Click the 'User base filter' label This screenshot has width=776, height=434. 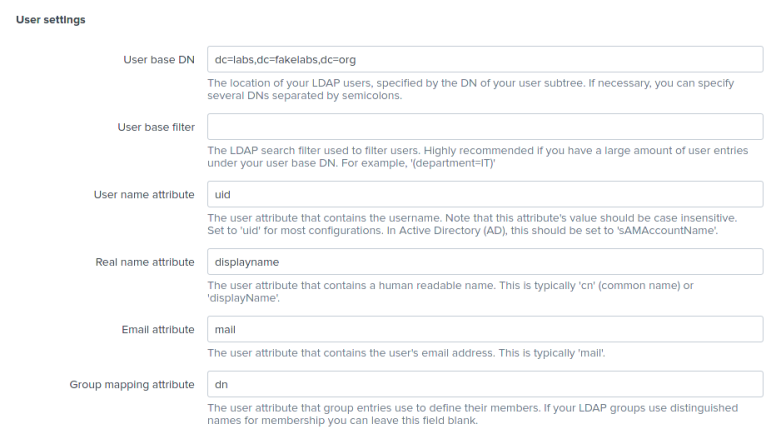pos(155,127)
